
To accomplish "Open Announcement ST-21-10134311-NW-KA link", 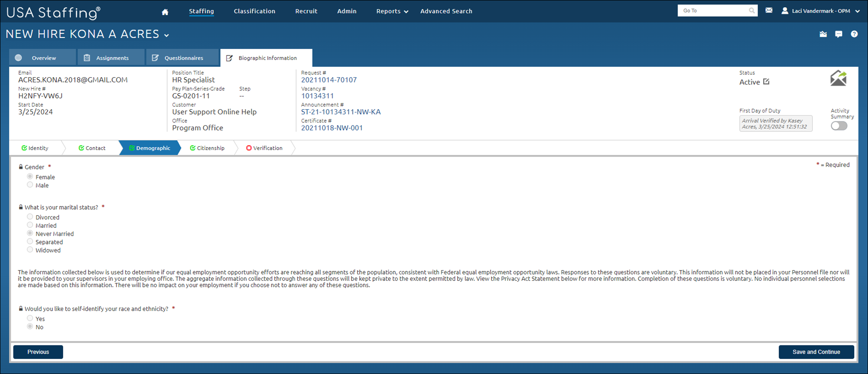I will pyautogui.click(x=341, y=112).
